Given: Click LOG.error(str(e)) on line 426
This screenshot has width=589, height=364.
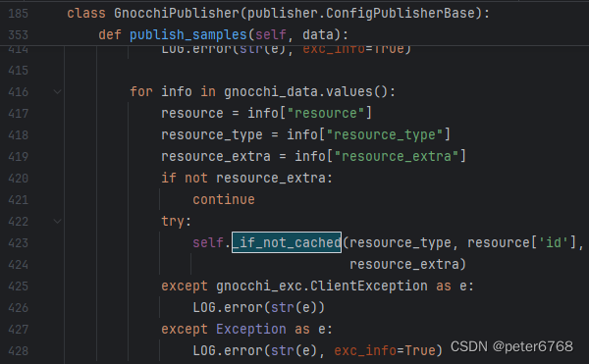Looking at the screenshot, I should 259,308.
